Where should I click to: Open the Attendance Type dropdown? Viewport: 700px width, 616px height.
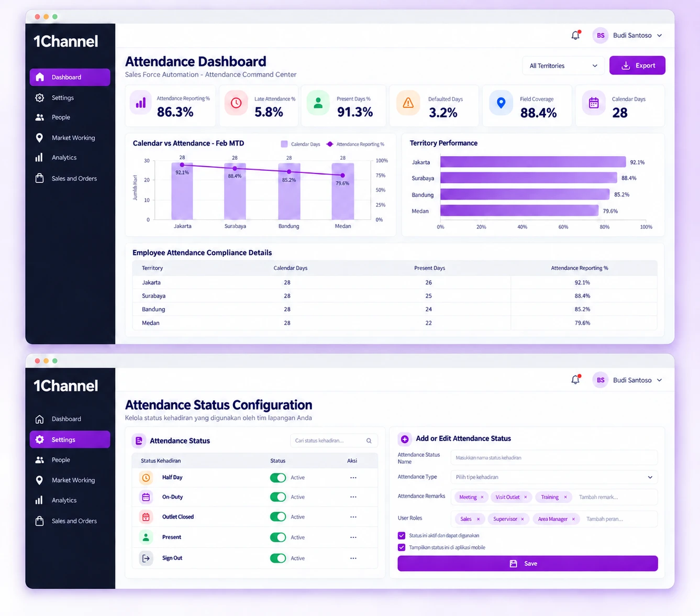click(x=554, y=477)
